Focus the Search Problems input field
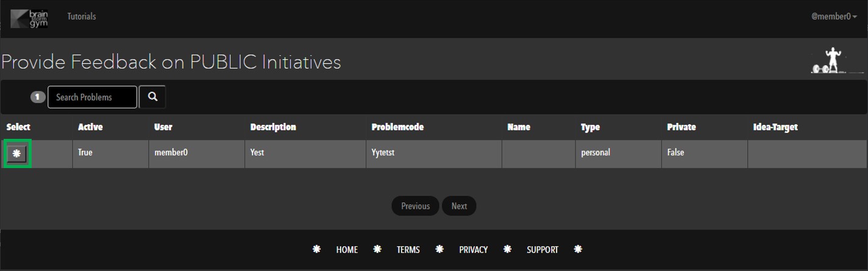This screenshot has width=868, height=271. [92, 97]
